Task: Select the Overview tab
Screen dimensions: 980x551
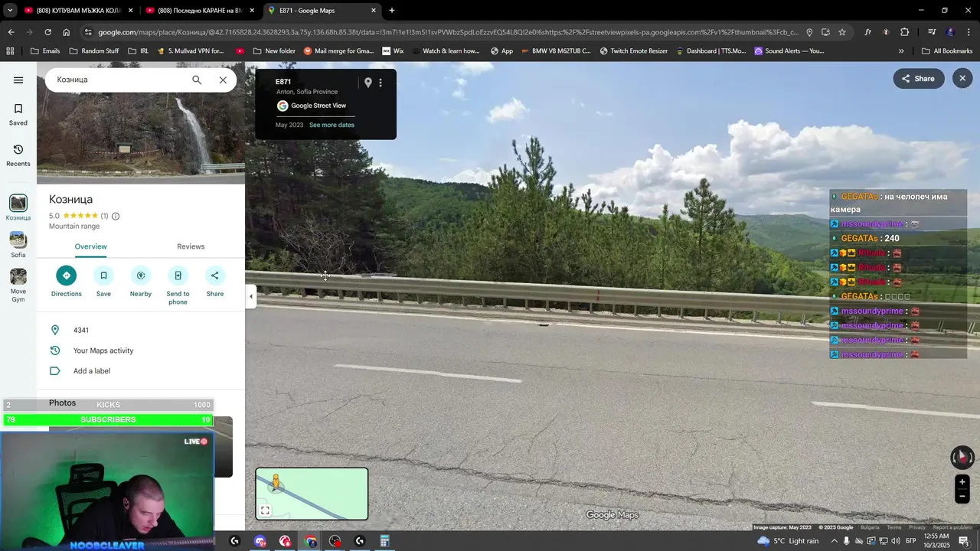Action: point(90,246)
